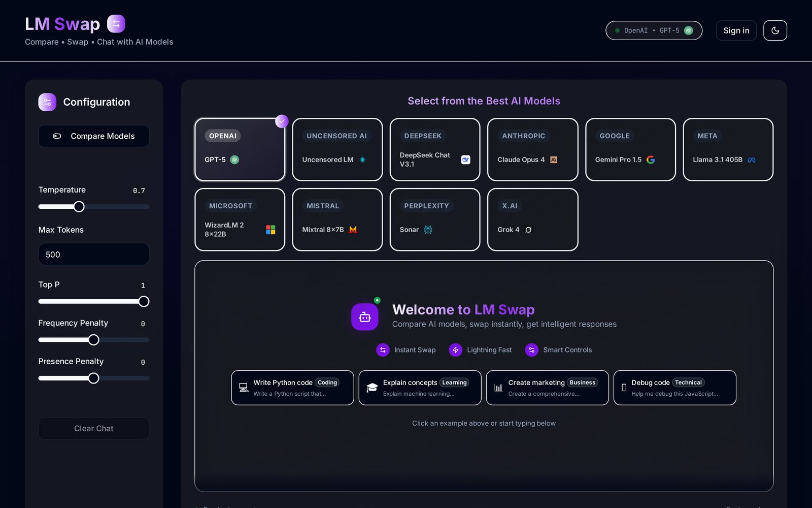Click the checkmark badge on the GPT-5 card
The height and width of the screenshot is (508, 812).
282,121
